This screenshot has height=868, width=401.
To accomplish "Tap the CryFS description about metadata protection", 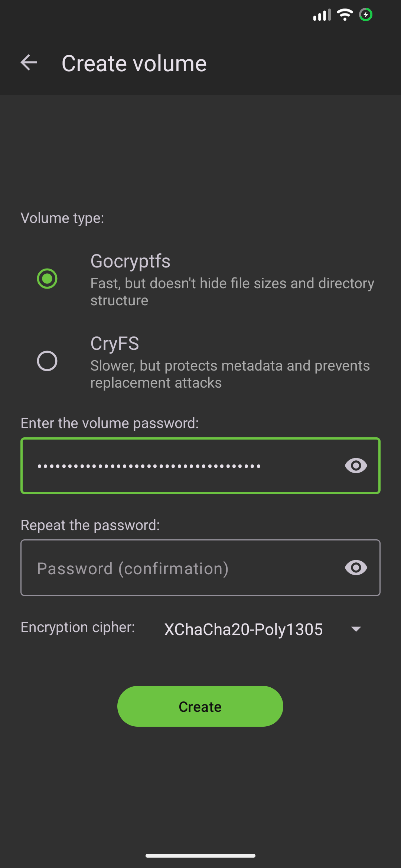I will (230, 374).
